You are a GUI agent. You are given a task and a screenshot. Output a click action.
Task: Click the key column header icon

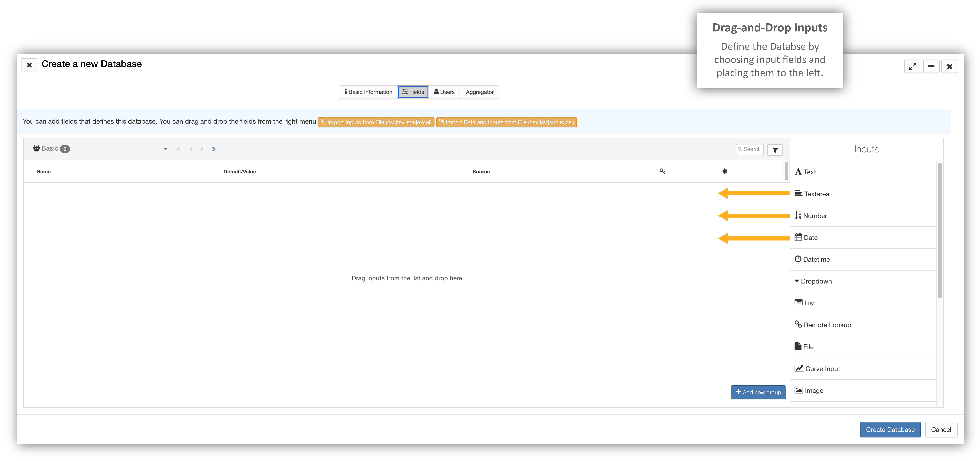tap(662, 172)
